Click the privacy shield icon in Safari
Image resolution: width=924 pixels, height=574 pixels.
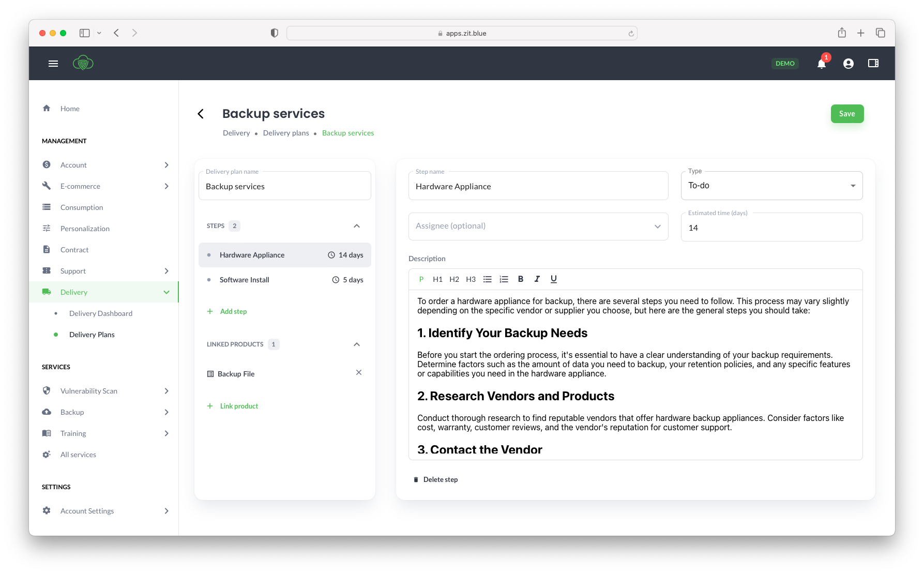point(275,33)
